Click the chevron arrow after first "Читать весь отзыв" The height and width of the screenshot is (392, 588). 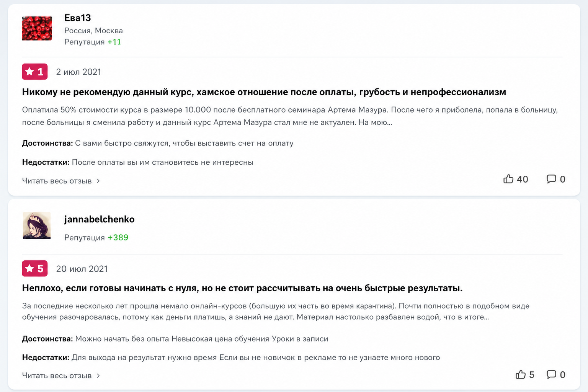click(98, 181)
